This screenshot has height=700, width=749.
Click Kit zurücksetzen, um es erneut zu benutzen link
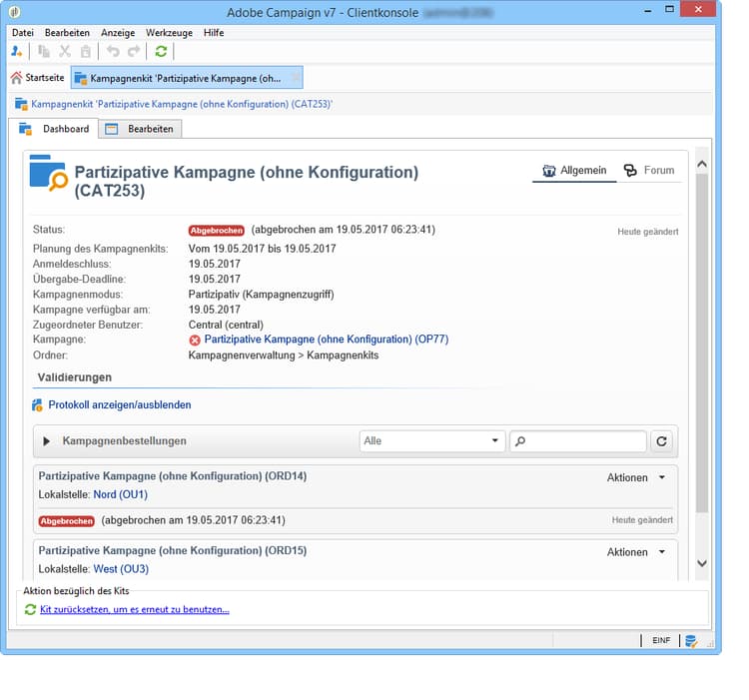click(x=135, y=609)
